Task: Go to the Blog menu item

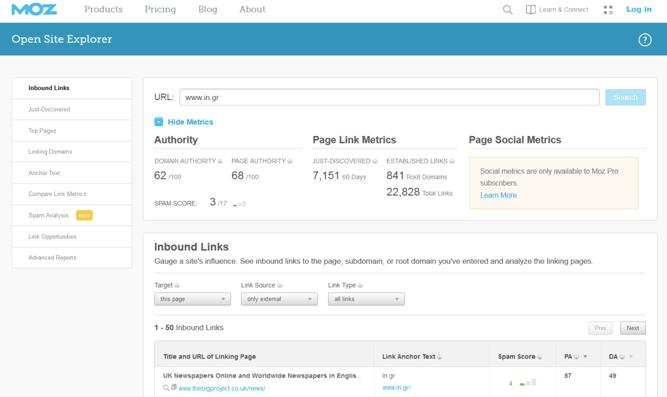Action: (208, 9)
